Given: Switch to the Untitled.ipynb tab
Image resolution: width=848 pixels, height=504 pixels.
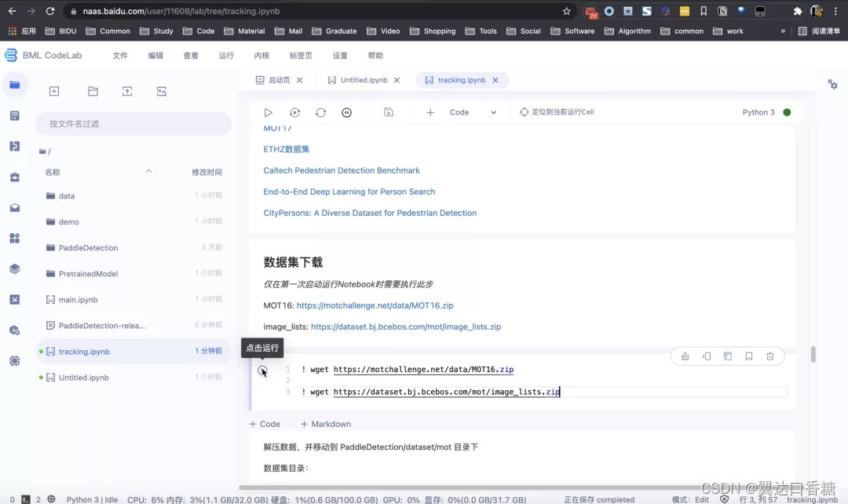Looking at the screenshot, I should coord(363,79).
